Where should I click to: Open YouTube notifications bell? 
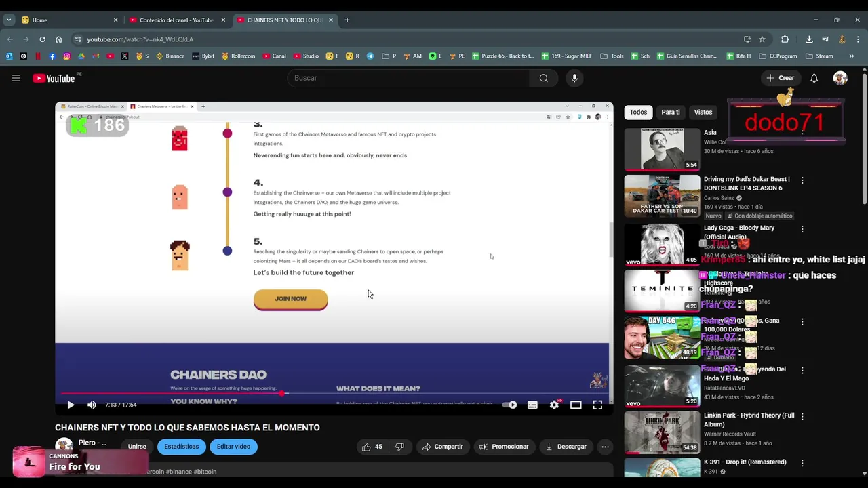point(814,78)
